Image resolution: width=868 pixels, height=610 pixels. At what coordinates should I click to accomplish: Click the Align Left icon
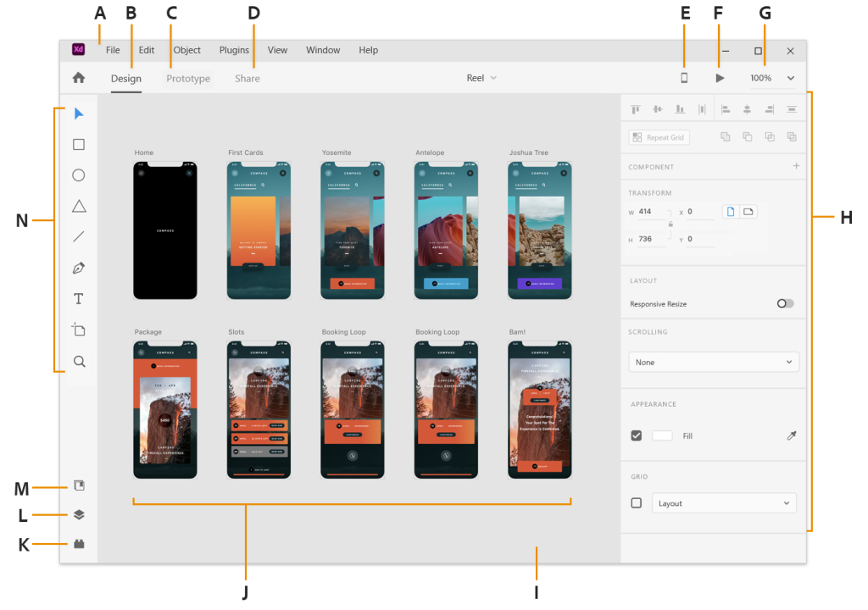[726, 108]
